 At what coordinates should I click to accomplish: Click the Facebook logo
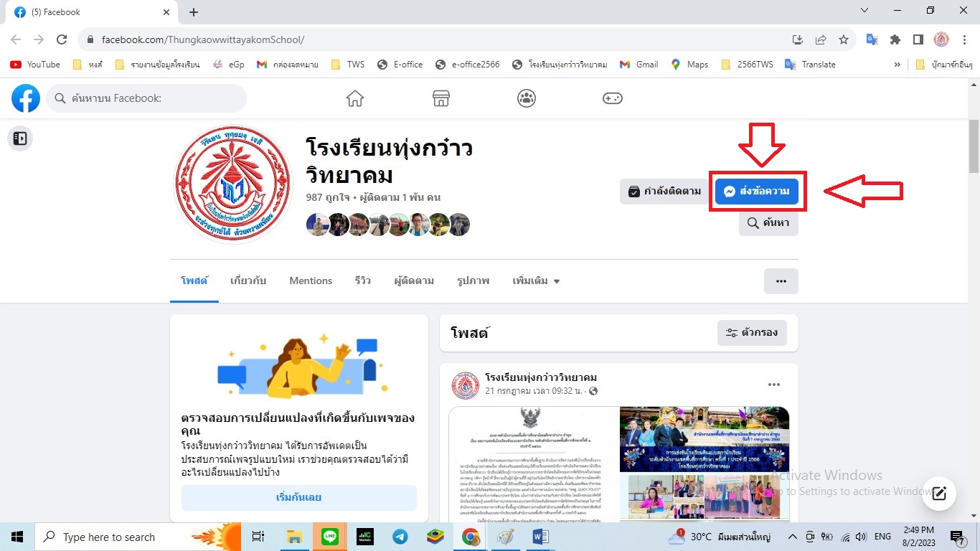click(x=26, y=98)
